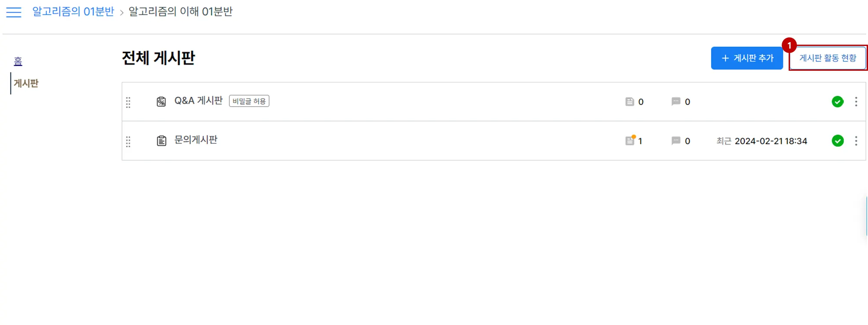Image resolution: width=868 pixels, height=325 pixels.
Task: Click the new post count icon for 문의게시판
Action: coord(630,141)
